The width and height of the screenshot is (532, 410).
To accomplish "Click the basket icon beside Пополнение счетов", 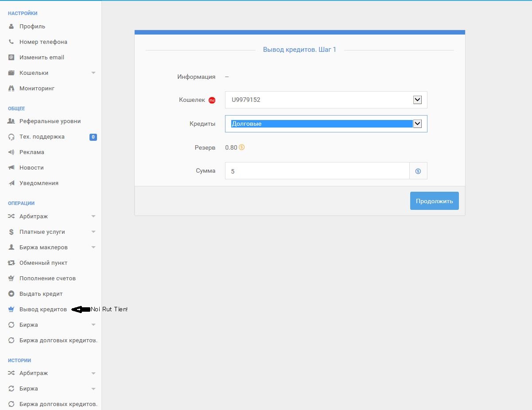I will point(12,278).
